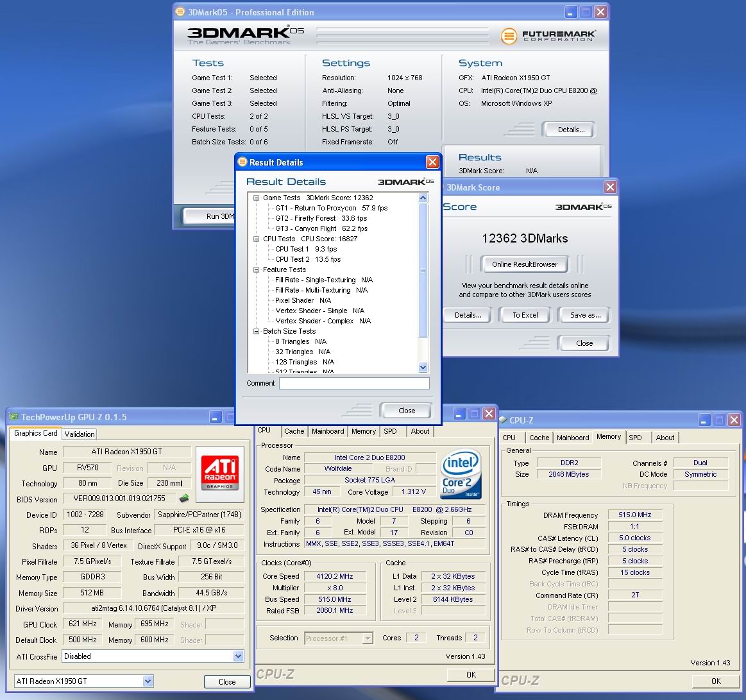
Task: Open the SPD tab in CPU-Z processor window
Action: pyautogui.click(x=390, y=431)
